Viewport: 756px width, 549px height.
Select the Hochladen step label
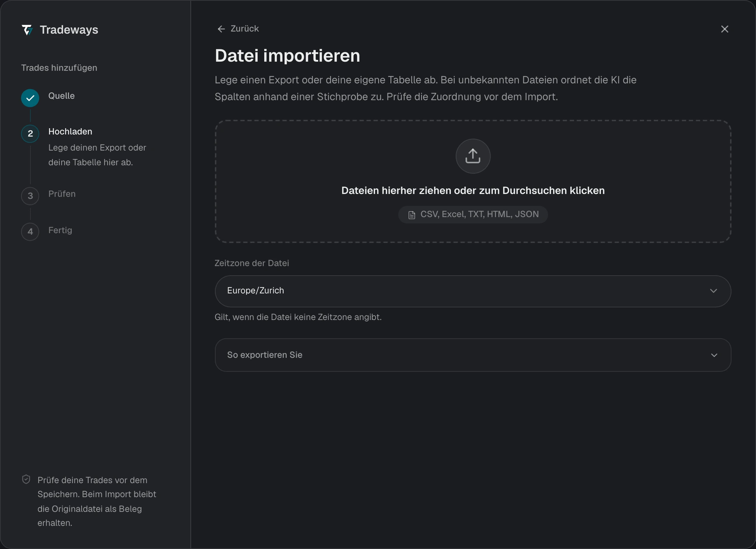pyautogui.click(x=70, y=132)
